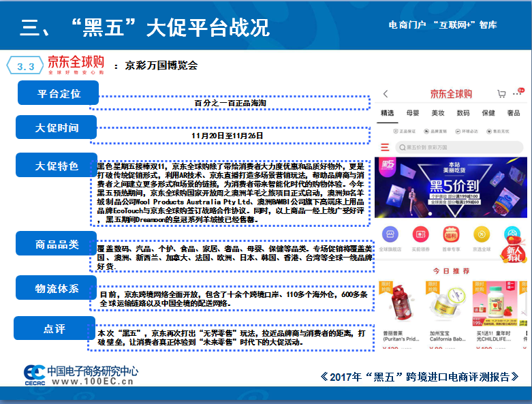Click the 今日推荐 section heading

click(x=451, y=271)
